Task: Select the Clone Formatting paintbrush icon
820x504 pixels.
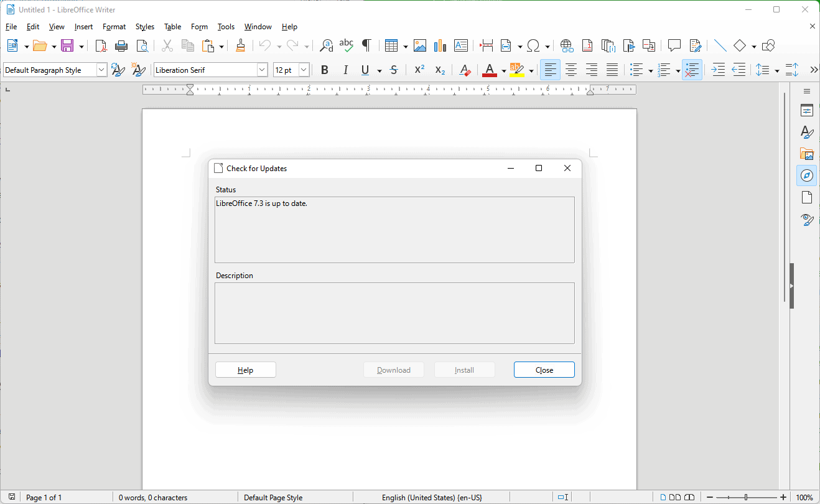Action: (241, 45)
